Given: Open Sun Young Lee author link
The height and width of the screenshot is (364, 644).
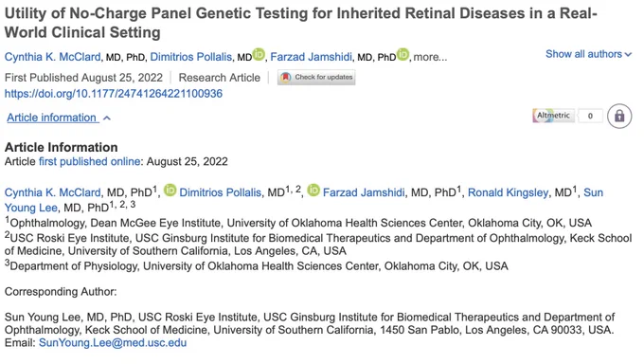Looking at the screenshot, I should 31,208.
